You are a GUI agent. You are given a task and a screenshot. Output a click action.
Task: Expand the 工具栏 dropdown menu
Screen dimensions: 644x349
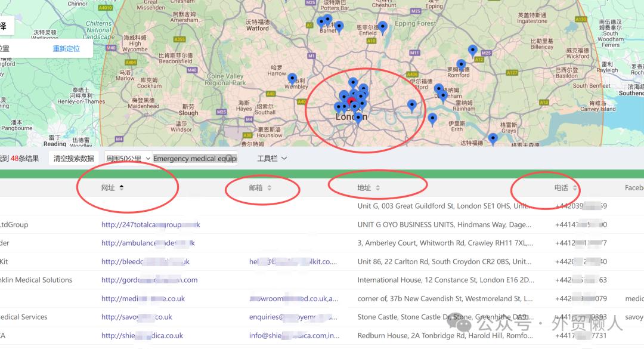272,159
